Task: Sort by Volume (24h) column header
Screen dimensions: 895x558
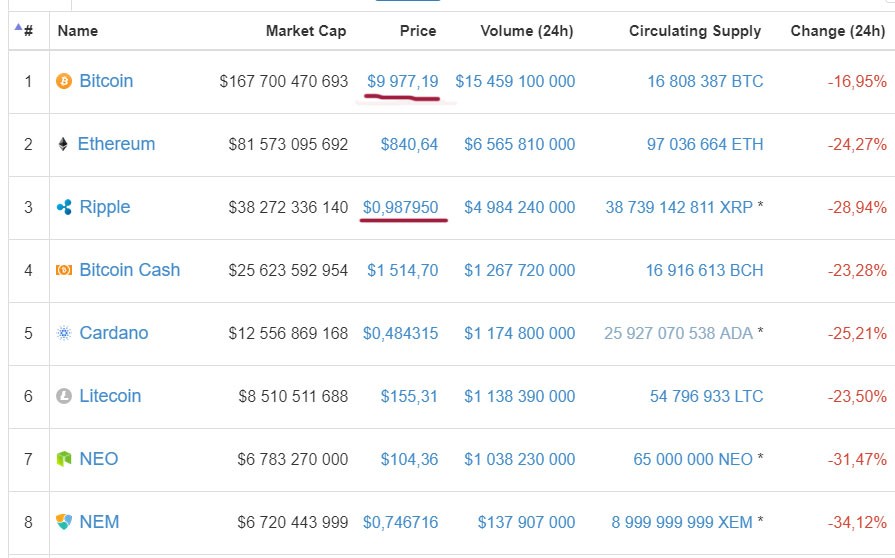Action: tap(526, 31)
